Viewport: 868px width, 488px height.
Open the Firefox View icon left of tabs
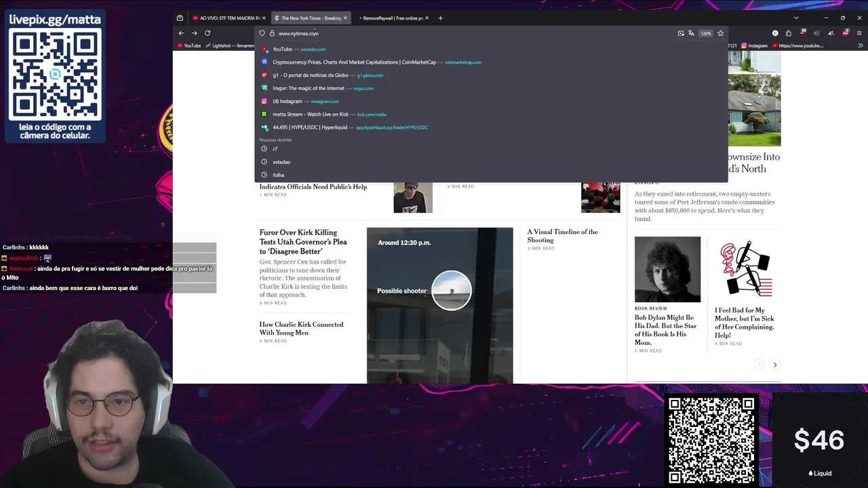tap(180, 18)
